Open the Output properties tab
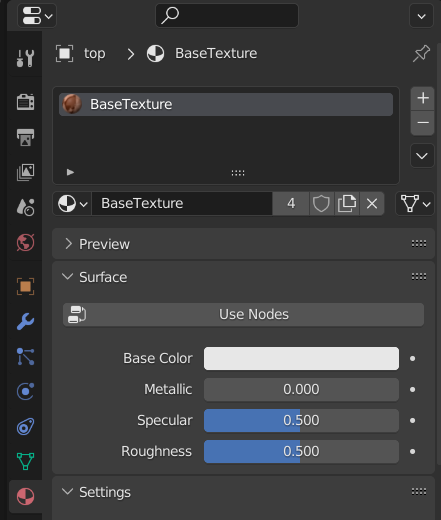Image resolution: width=441 pixels, height=520 pixels. click(25, 137)
